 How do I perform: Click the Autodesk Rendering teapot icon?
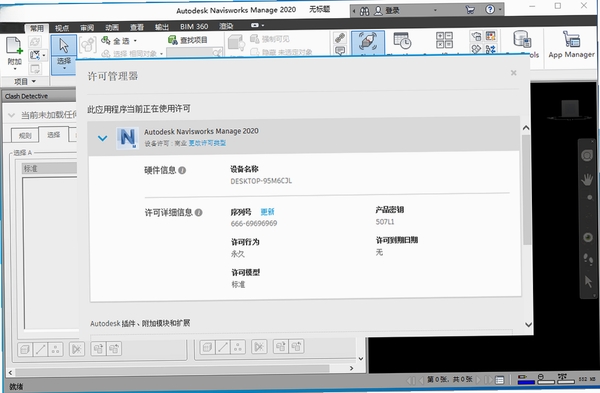[476, 36]
